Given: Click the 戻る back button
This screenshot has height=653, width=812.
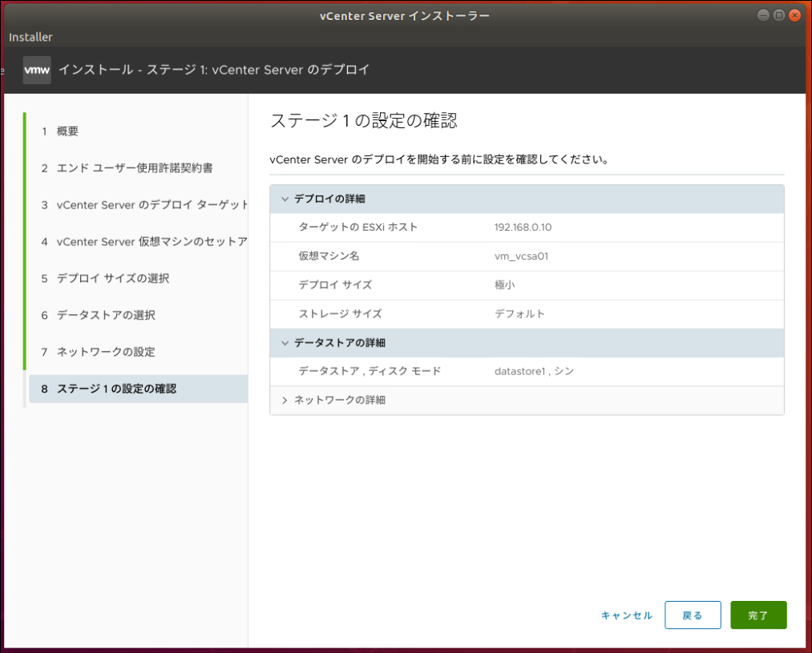Looking at the screenshot, I should 693,615.
